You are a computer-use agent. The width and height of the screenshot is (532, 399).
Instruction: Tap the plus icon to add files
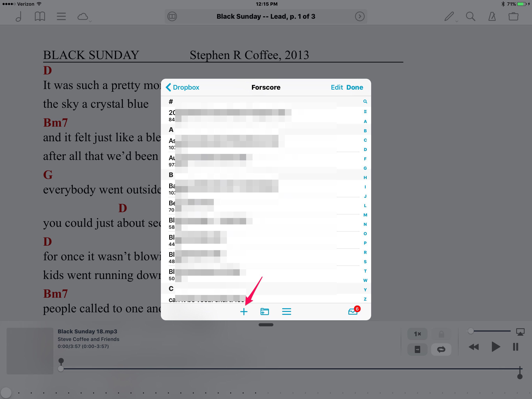click(x=244, y=312)
